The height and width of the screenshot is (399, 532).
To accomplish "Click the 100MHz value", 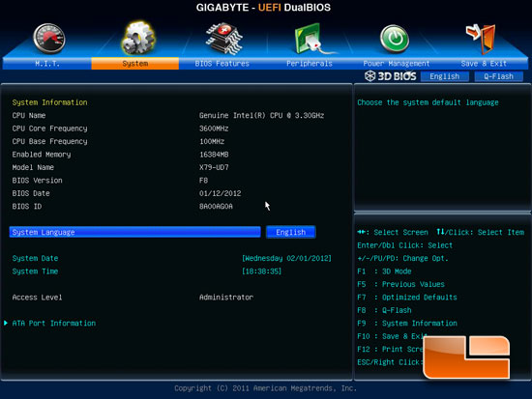I will (212, 141).
